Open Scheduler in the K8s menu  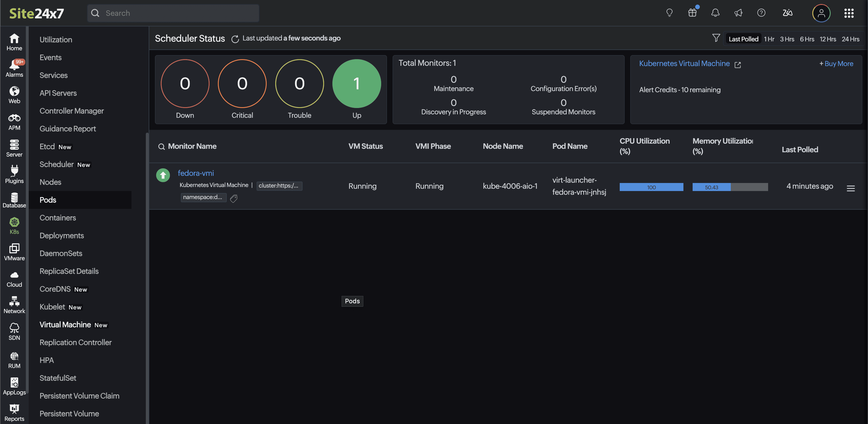tap(57, 164)
